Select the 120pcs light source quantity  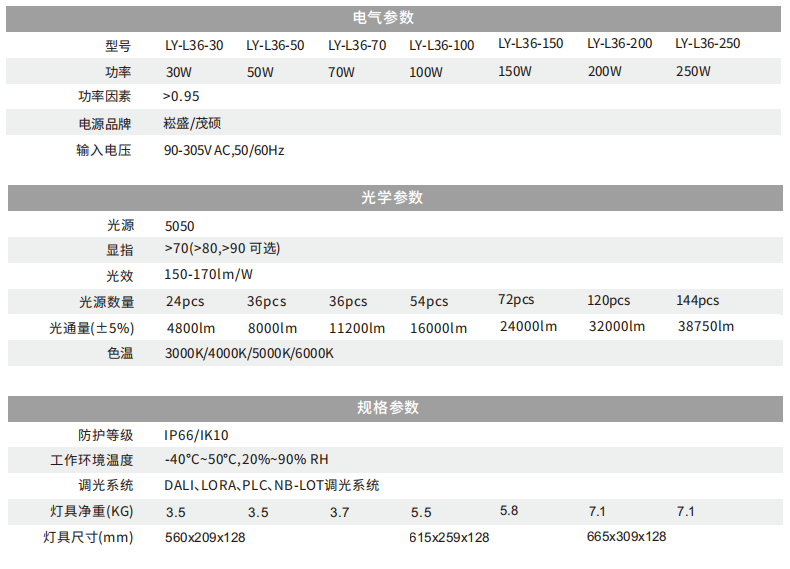(x=609, y=301)
